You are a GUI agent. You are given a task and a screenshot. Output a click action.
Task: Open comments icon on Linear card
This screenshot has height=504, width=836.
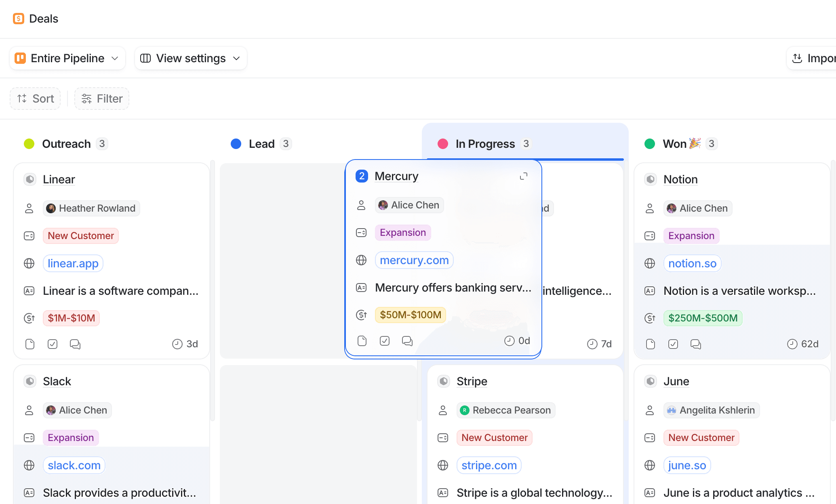pyautogui.click(x=75, y=344)
